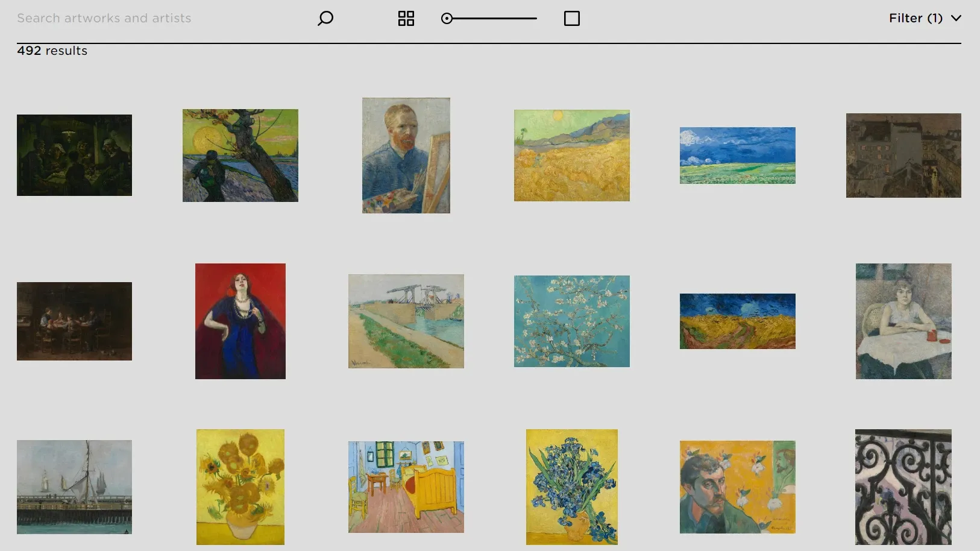Viewport: 980px width, 551px height.
Task: Open the Almond Blossom painting thumbnail
Action: [571, 321]
